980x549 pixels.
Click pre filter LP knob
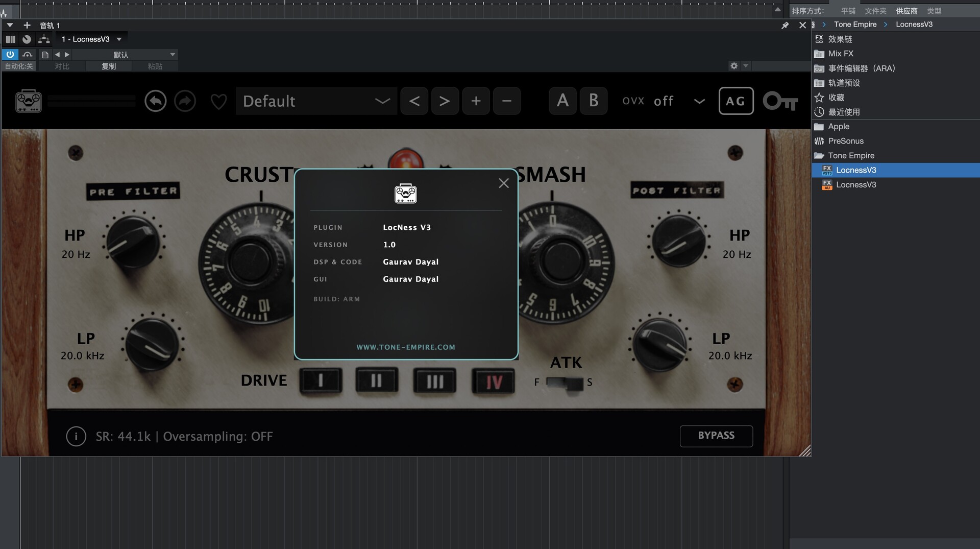tap(153, 343)
